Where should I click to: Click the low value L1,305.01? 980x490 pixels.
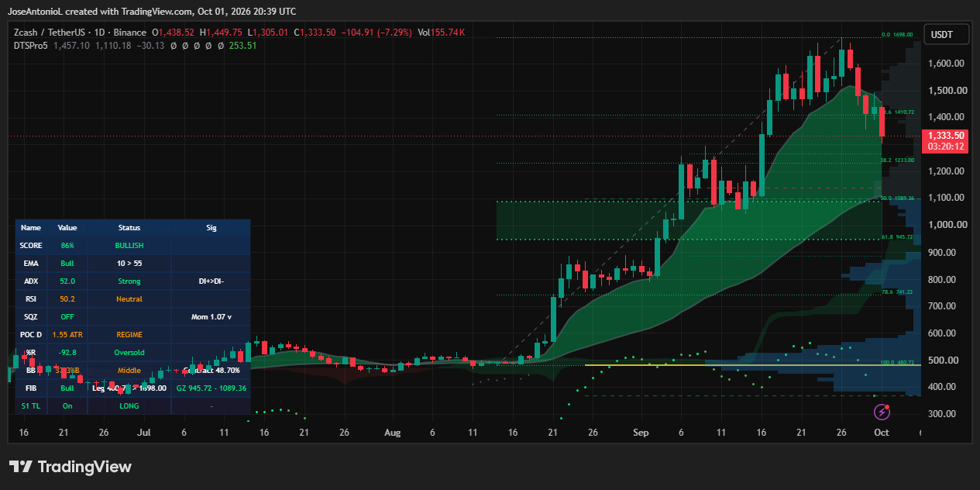(267, 33)
